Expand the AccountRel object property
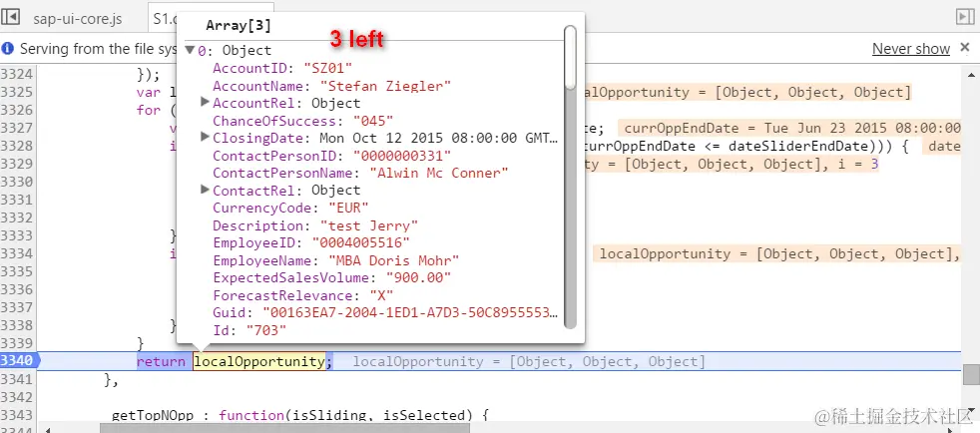 205,102
